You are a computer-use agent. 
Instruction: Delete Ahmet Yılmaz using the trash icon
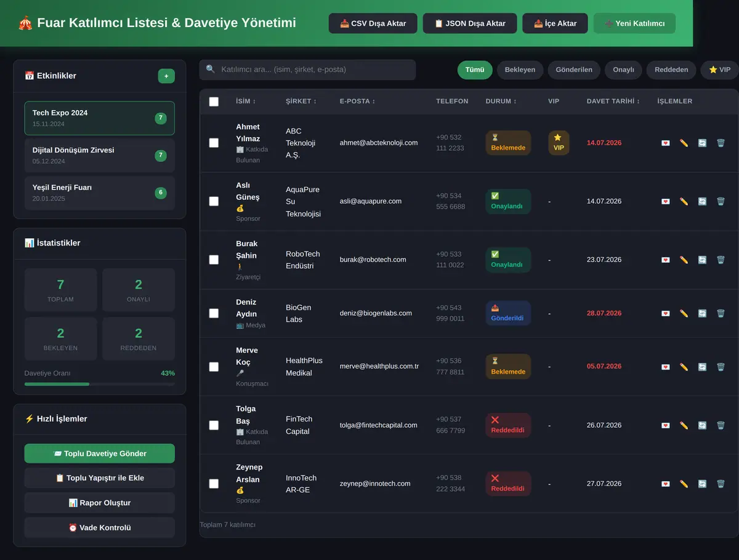point(721,143)
